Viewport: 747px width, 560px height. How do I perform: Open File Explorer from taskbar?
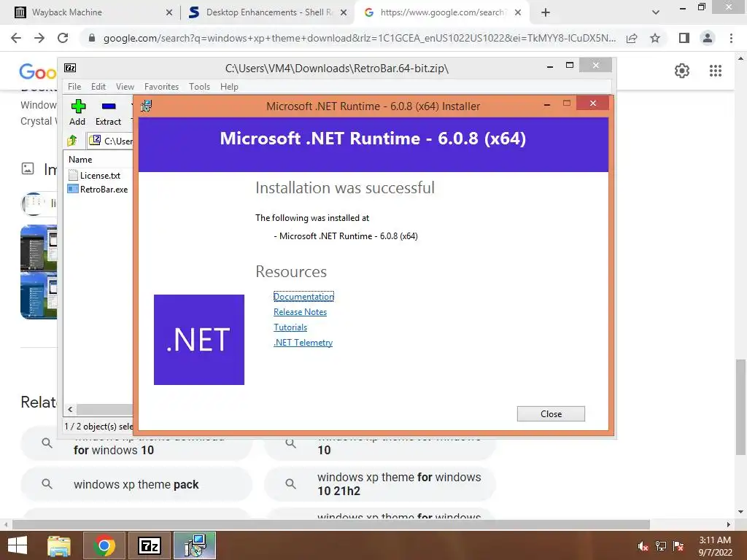pos(59,545)
